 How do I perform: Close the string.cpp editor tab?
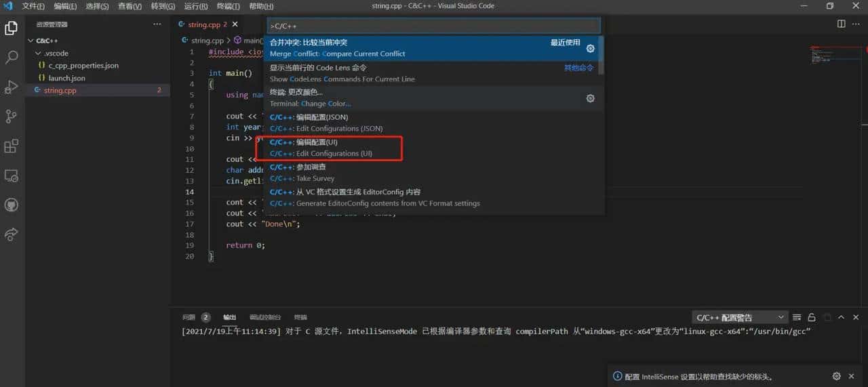(x=235, y=24)
